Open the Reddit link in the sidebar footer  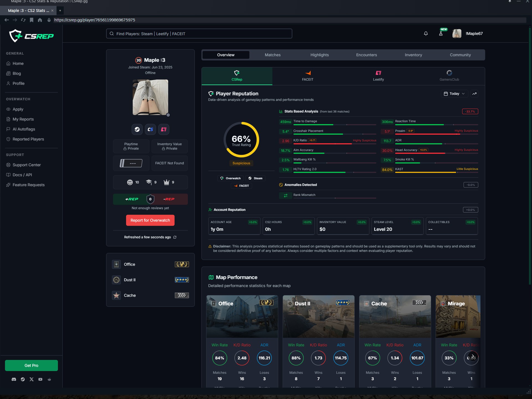(x=49, y=379)
